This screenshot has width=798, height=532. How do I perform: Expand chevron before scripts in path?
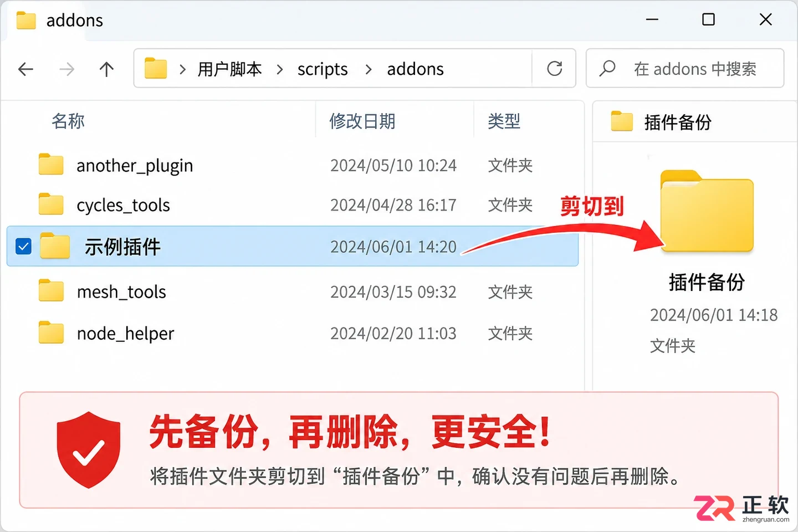point(280,69)
